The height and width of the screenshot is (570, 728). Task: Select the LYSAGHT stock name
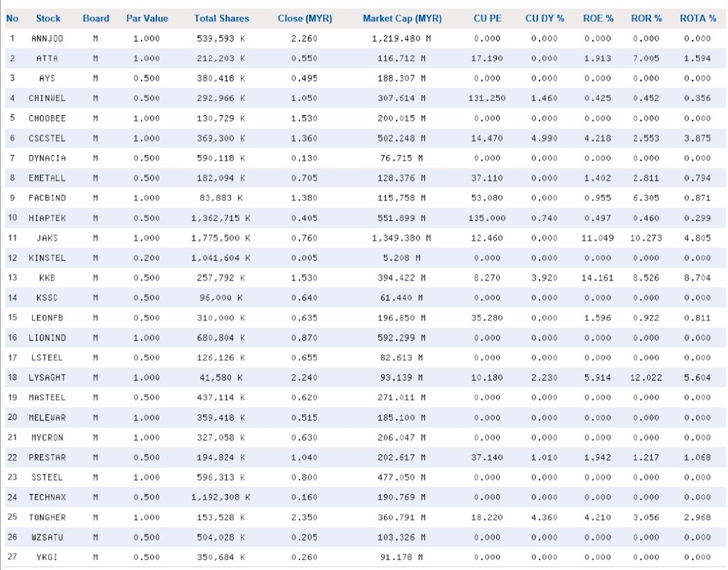pos(47,378)
